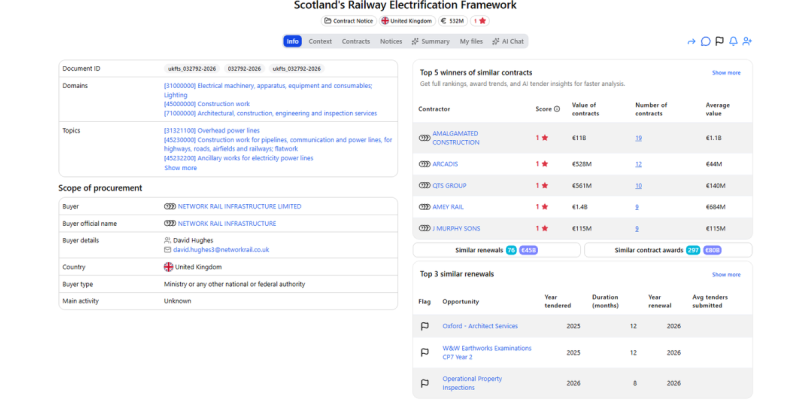Viewport: 800px width, 400px height.
Task: Click the Contract Notice badge
Action: pyautogui.click(x=349, y=21)
